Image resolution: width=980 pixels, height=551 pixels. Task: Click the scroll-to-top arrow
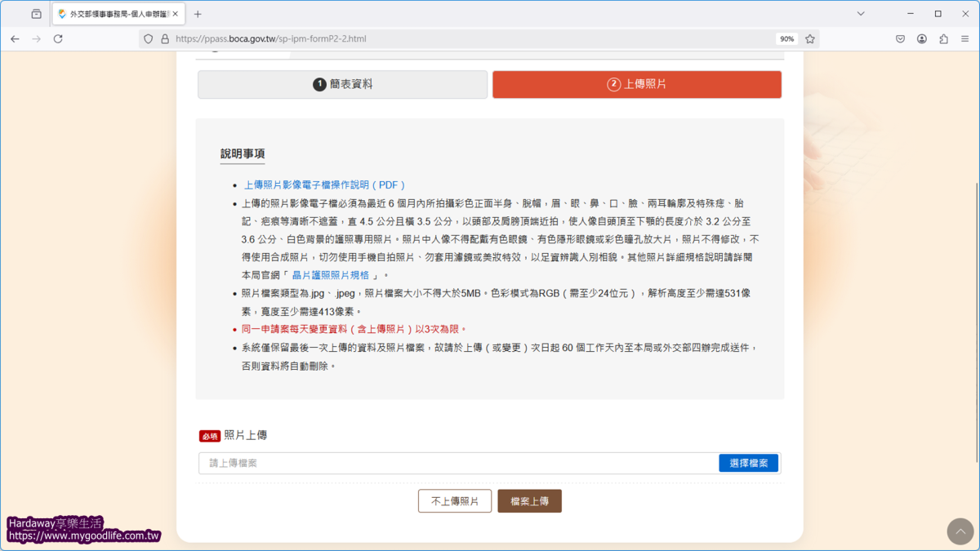click(960, 531)
